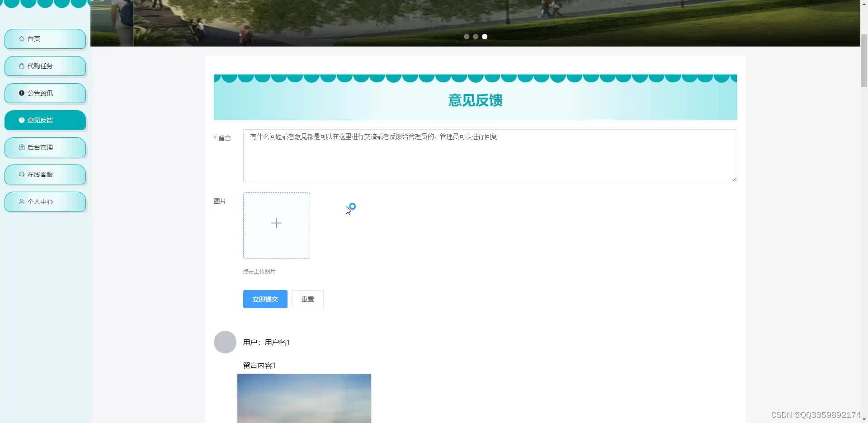Open 在线客服 from the sidebar
868x423 pixels.
pos(45,174)
